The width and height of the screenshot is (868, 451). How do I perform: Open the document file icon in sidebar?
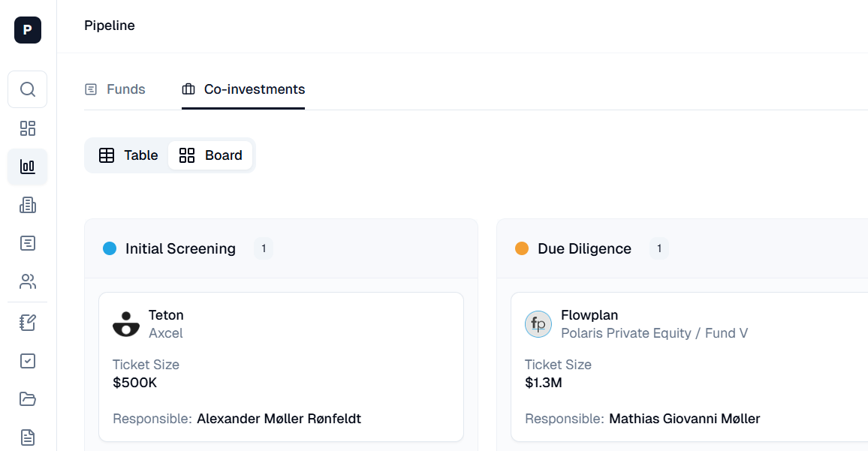(x=28, y=437)
